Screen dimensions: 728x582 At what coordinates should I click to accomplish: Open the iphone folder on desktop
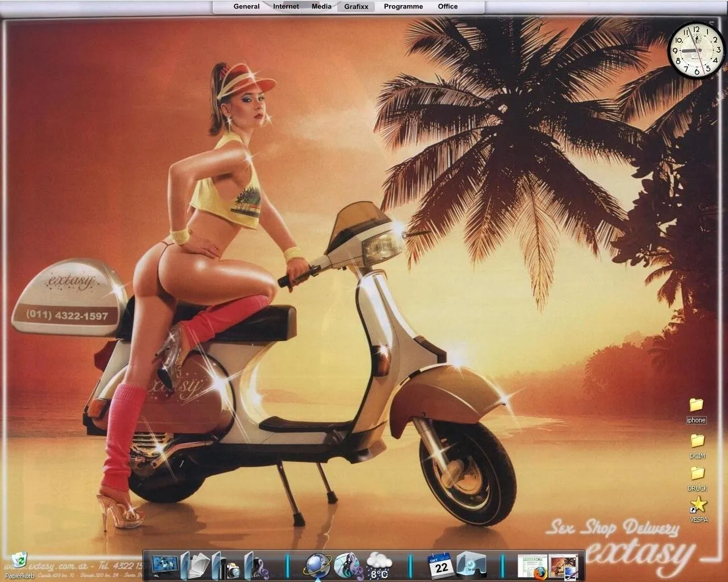tap(696, 405)
